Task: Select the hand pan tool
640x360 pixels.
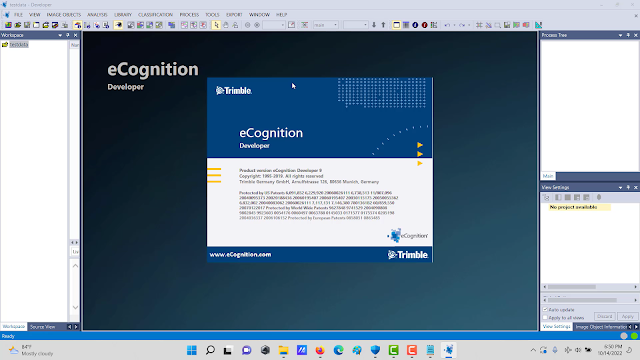Action: (226, 25)
